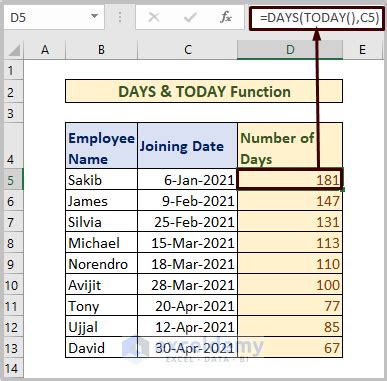The height and width of the screenshot is (381, 387).
Task: Click the date cell 12-Apr-2021
Action: pos(187,326)
